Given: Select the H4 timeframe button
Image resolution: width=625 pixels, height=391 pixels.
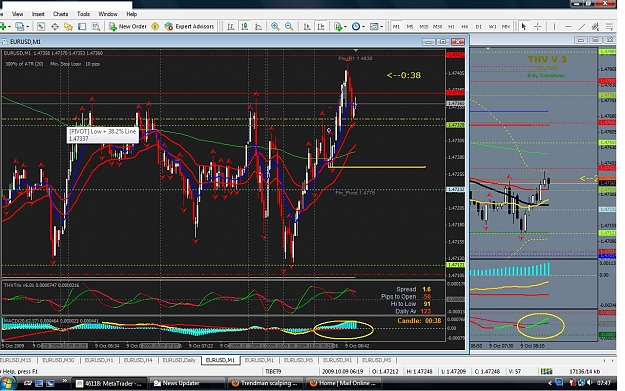Looking at the screenshot, I should point(465,27).
